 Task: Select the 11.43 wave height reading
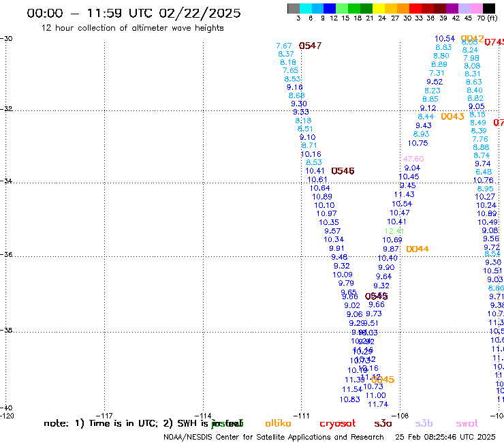coord(404,194)
